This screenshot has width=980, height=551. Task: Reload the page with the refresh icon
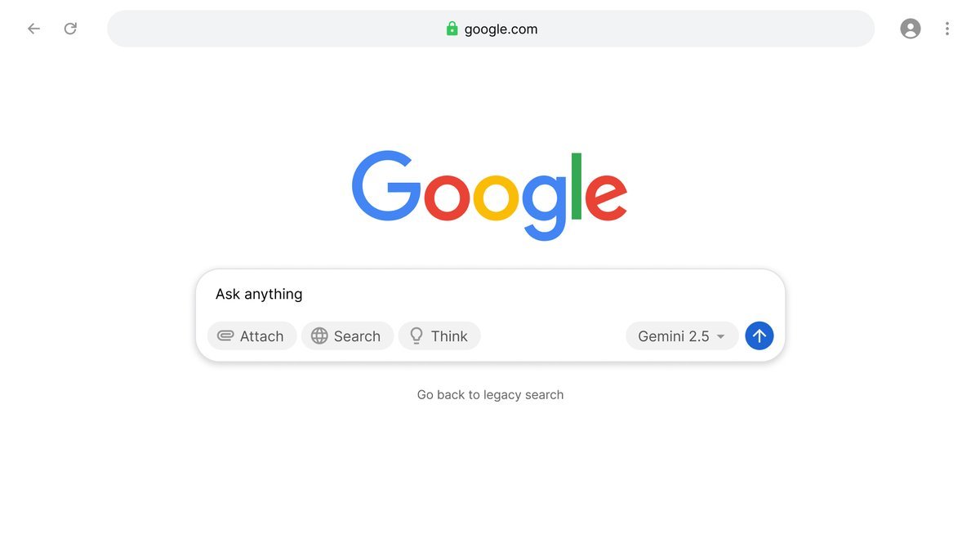70,29
